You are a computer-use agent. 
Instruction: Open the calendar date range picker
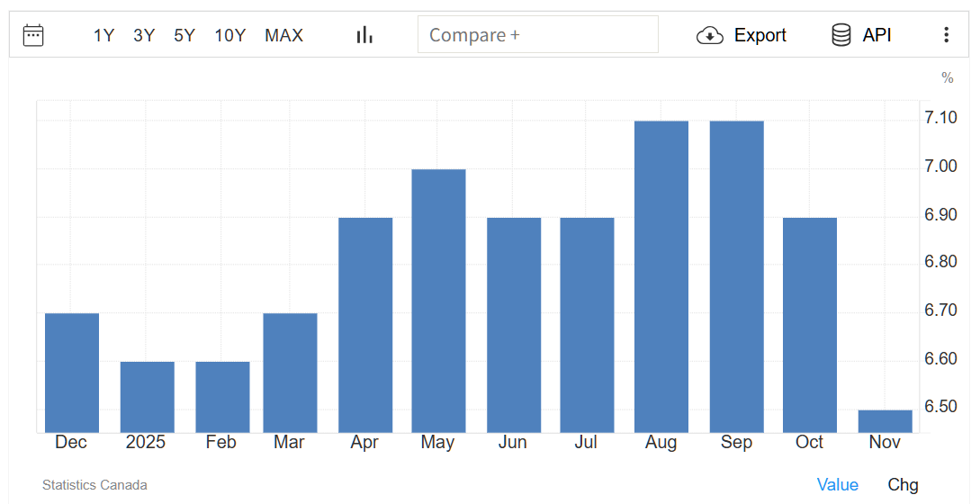33,35
